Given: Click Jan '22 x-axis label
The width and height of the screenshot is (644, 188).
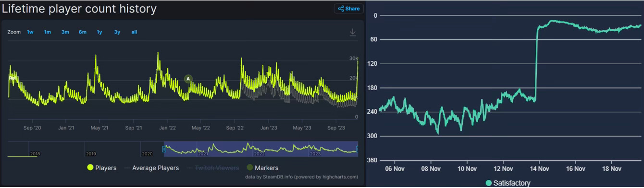Looking at the screenshot, I should click(x=167, y=128).
